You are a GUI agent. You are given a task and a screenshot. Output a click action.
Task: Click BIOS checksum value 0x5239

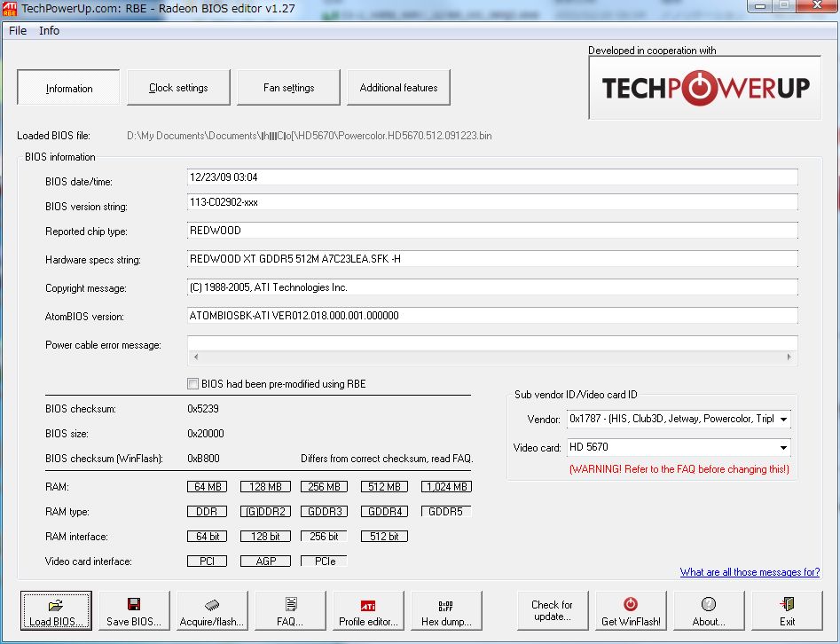tap(203, 409)
